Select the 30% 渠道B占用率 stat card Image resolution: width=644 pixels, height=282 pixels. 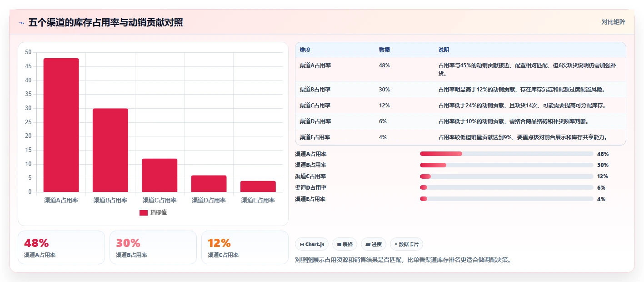coord(153,247)
